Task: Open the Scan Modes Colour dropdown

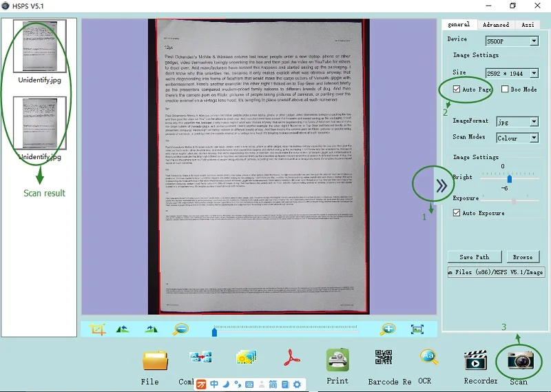Action: click(x=517, y=138)
